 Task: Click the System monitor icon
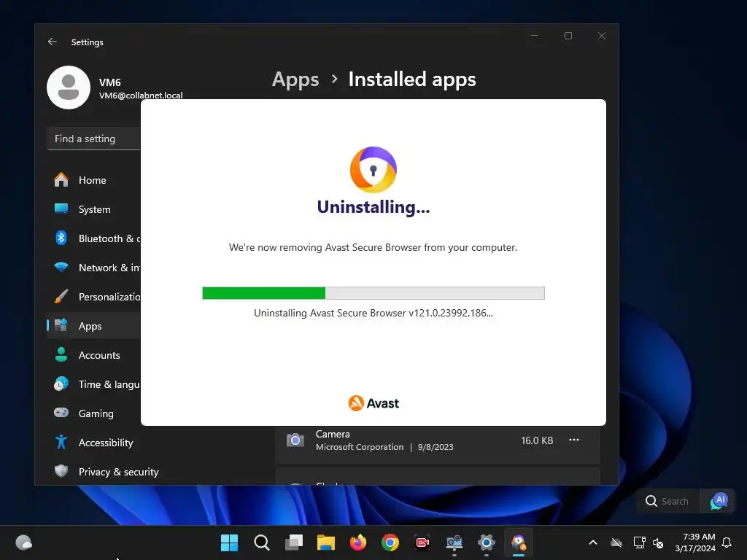[61, 209]
